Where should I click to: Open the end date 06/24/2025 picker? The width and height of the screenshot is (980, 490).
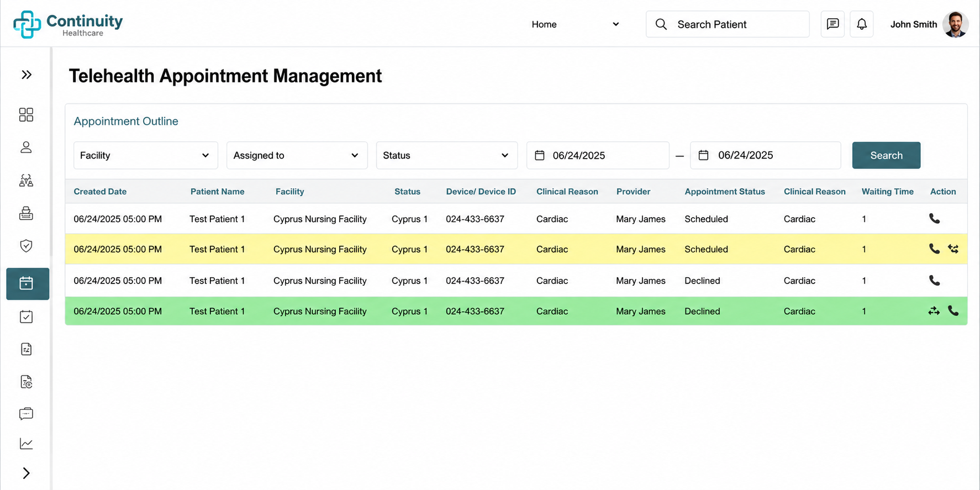click(765, 155)
